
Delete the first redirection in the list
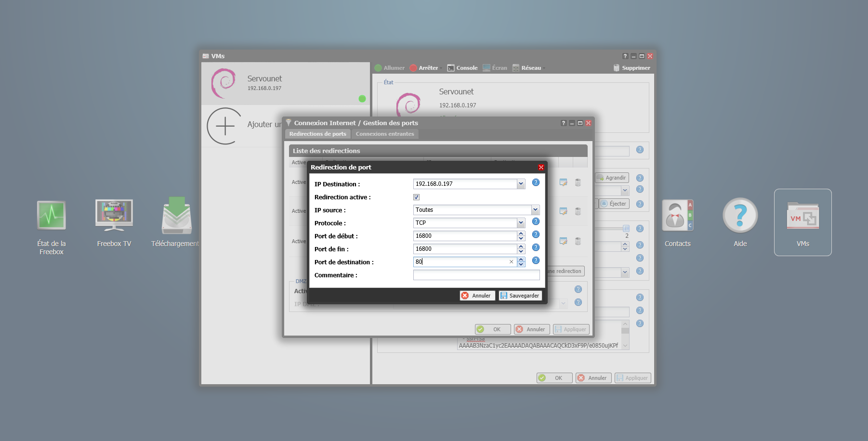[x=578, y=182]
